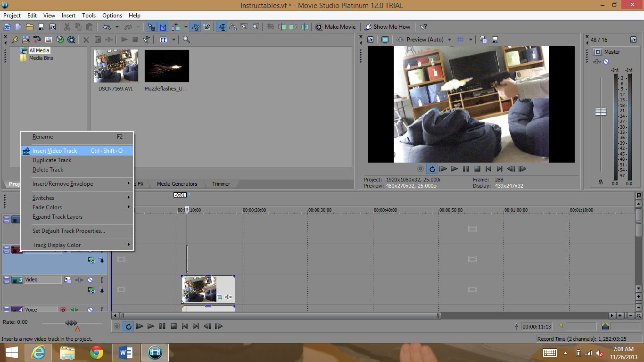Click the Import Media icon in Project Media
Screen dimensions: 644x362
[25, 40]
